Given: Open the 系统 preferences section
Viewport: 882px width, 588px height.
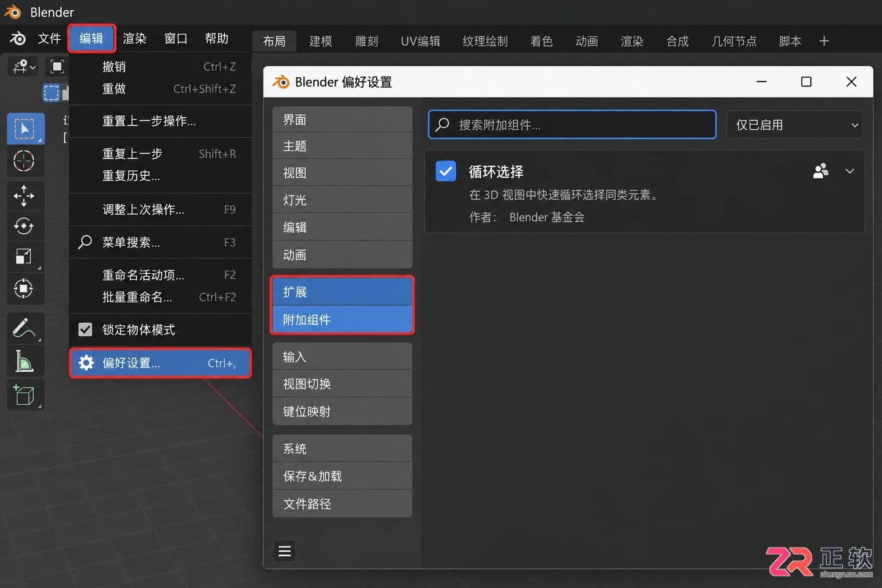Looking at the screenshot, I should point(342,448).
